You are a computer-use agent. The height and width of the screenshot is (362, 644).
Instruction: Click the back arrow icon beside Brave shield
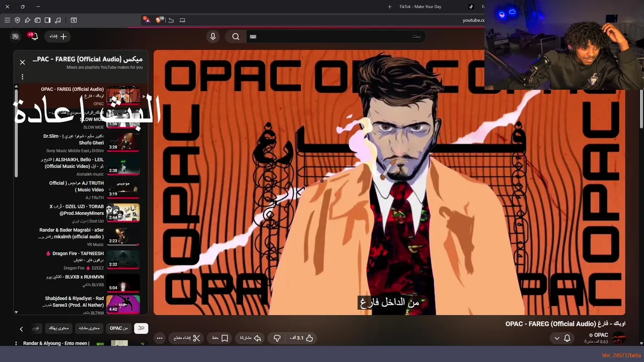coord(171,20)
